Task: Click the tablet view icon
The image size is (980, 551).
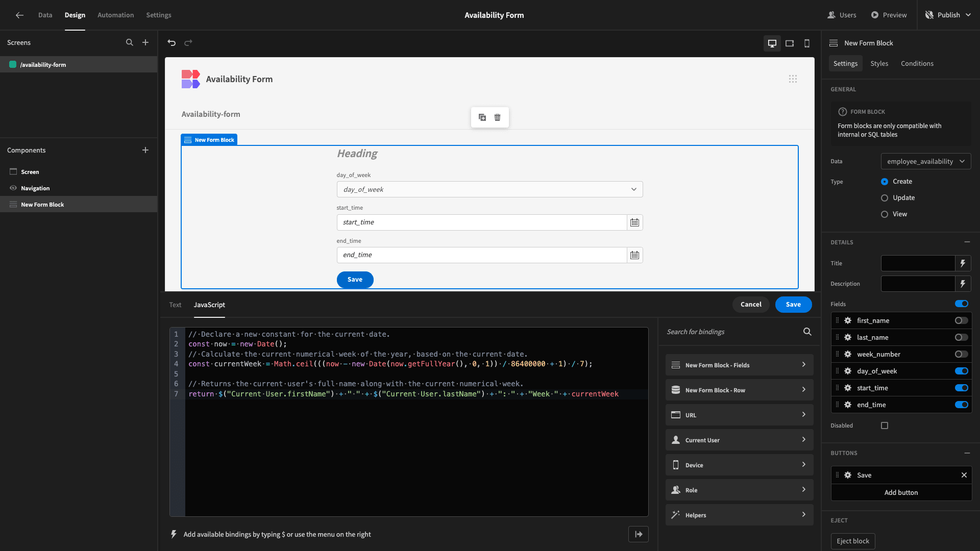Action: coord(790,43)
